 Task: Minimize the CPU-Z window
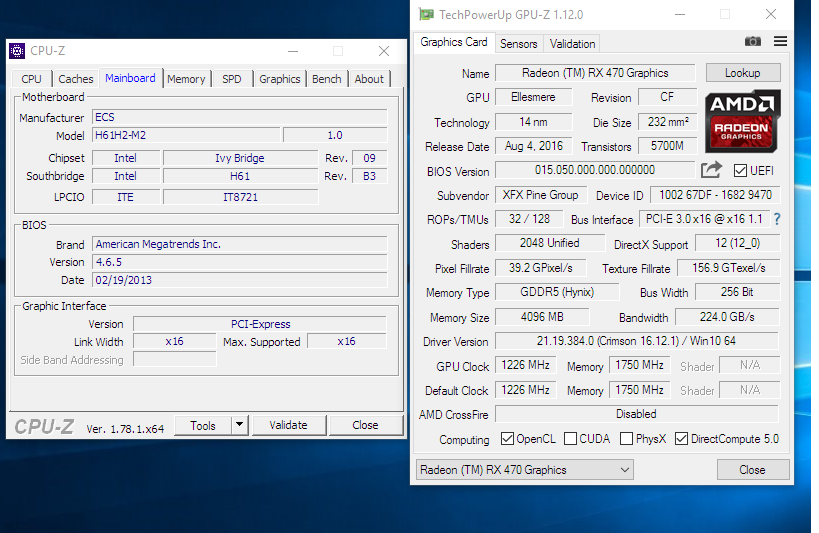[293, 51]
